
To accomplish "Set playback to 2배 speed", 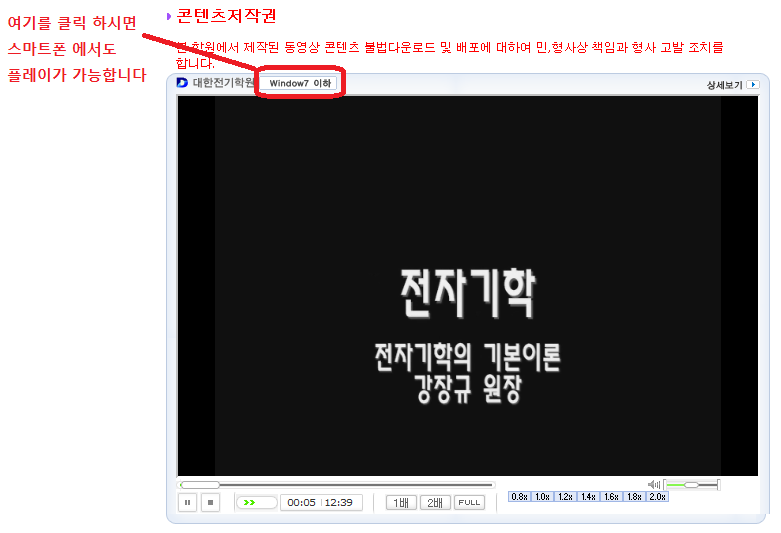I will [x=435, y=503].
